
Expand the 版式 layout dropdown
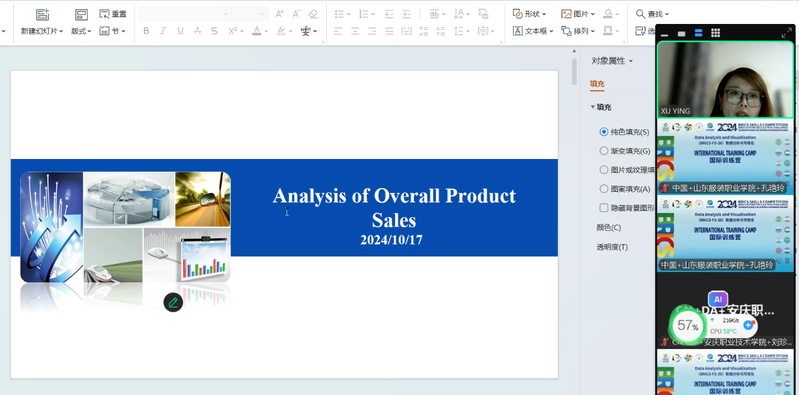point(81,22)
